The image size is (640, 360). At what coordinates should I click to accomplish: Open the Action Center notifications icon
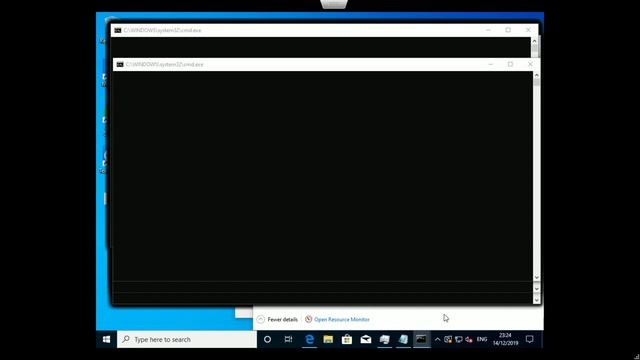point(529,339)
